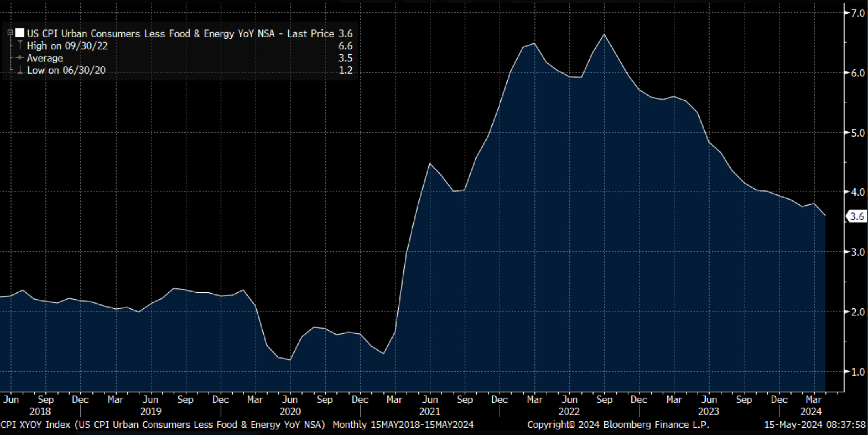
Task: Click the 2018 year label on x-axis
Action: 40,411
